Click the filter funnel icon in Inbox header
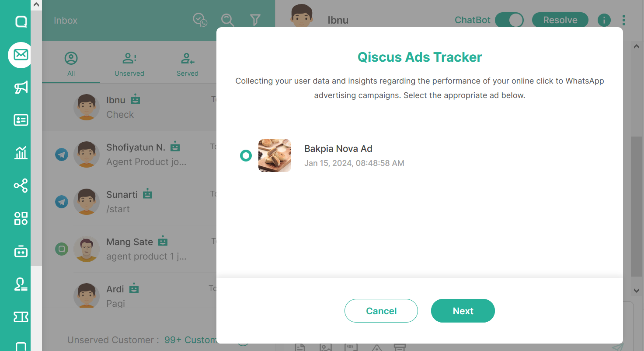 pyautogui.click(x=255, y=20)
